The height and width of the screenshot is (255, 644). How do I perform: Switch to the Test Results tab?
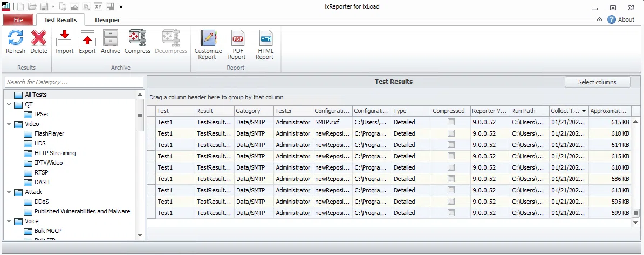tap(60, 20)
